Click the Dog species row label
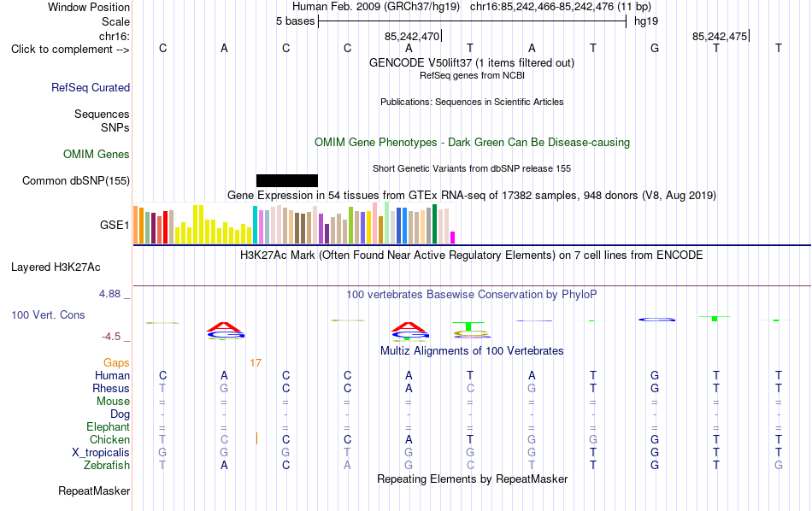812x511 pixels. 121,414
